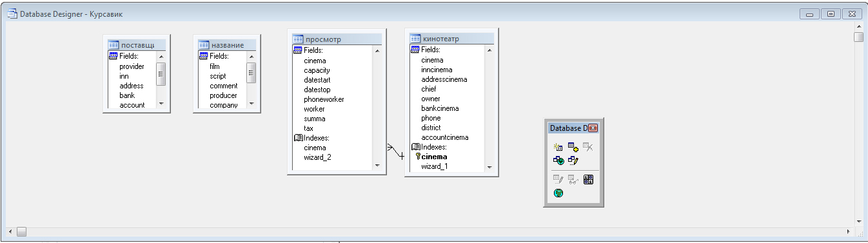The height and width of the screenshot is (243, 868).
Task: Select 'producer' field in название table
Action: pos(223,95)
